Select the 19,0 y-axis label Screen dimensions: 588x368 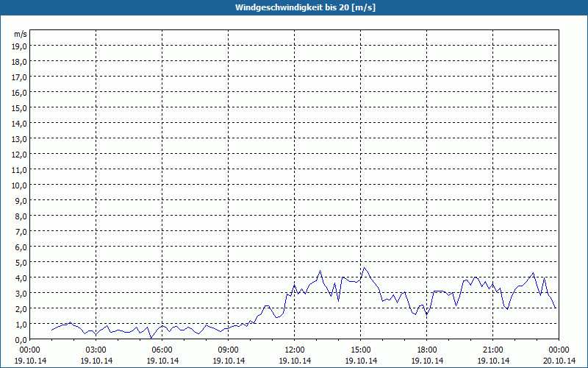tap(20, 46)
